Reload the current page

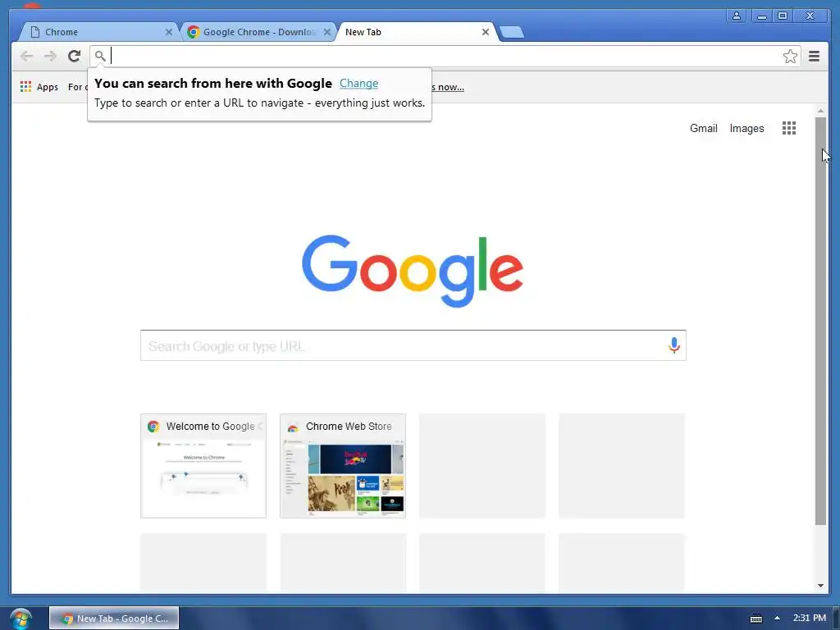(x=74, y=56)
